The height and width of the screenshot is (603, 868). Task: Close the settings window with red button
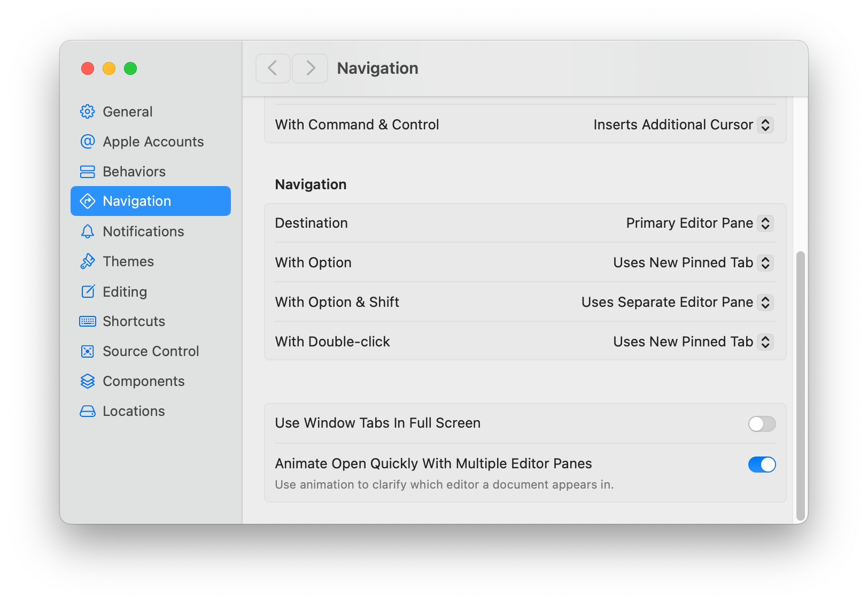point(88,68)
